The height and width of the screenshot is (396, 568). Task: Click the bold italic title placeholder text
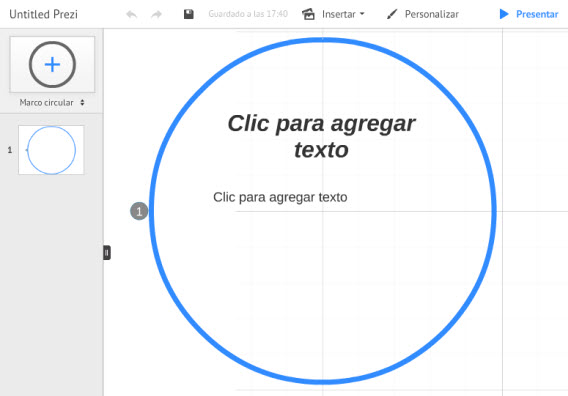pos(321,136)
